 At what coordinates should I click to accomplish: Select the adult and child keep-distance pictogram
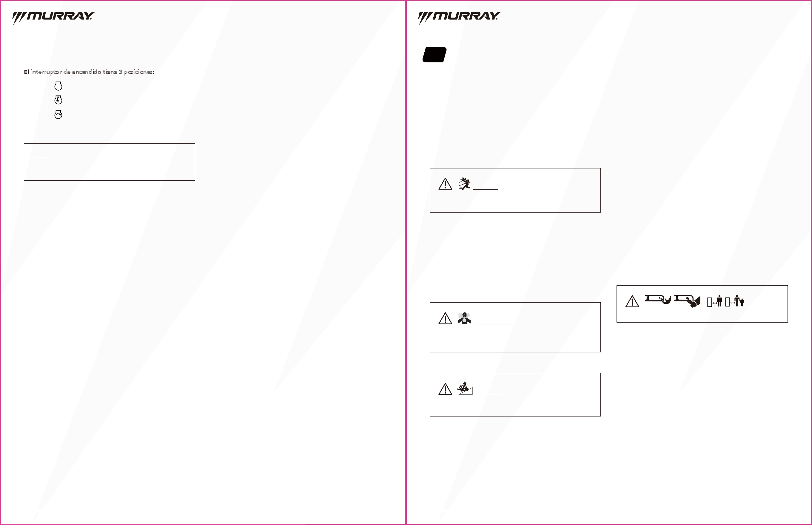734,301
